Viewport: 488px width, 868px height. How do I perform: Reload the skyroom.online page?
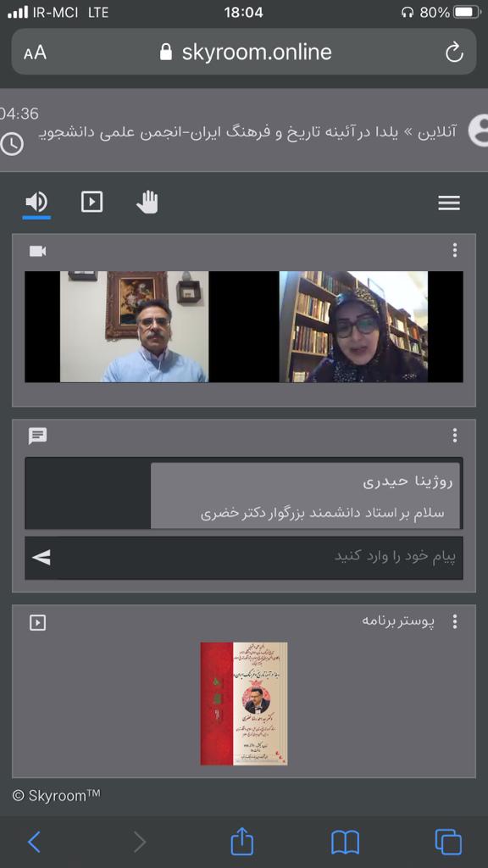(454, 53)
